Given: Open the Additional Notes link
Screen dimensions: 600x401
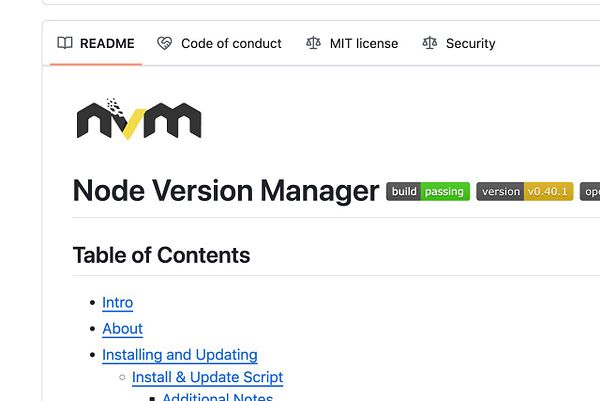Looking at the screenshot, I should click(x=217, y=397).
